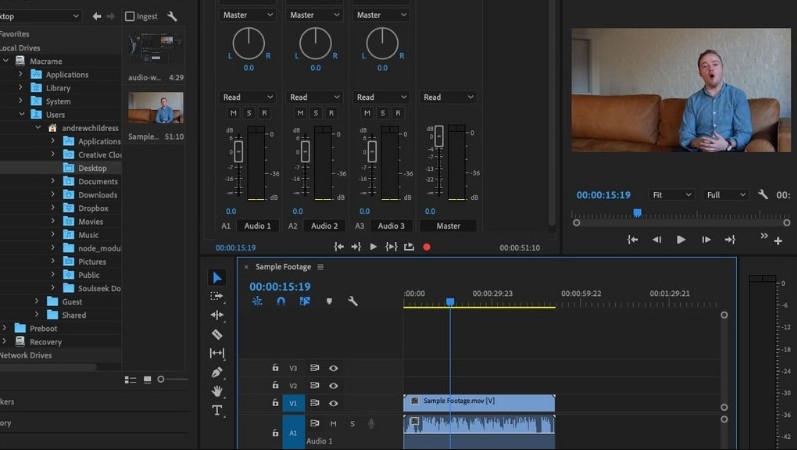The height and width of the screenshot is (450, 797).
Task: Select the Hand tool
Action: pyautogui.click(x=217, y=391)
